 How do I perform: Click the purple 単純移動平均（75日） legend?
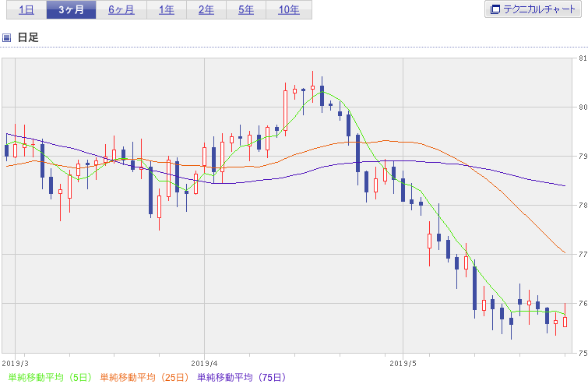pyautogui.click(x=241, y=377)
